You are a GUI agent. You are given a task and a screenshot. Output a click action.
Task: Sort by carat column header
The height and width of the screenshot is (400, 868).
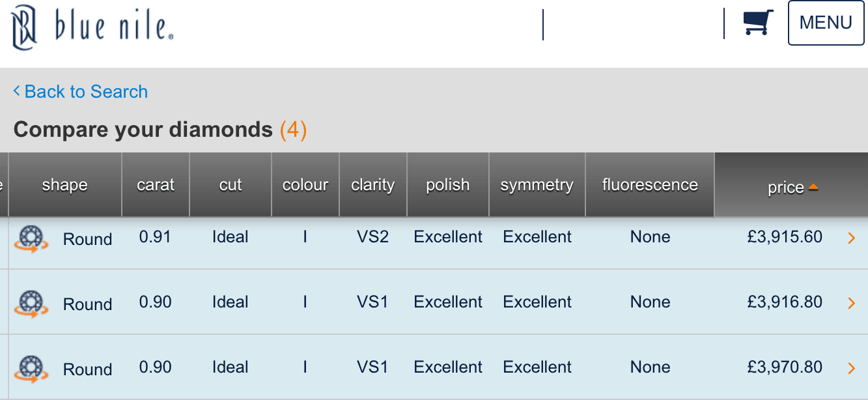(156, 185)
